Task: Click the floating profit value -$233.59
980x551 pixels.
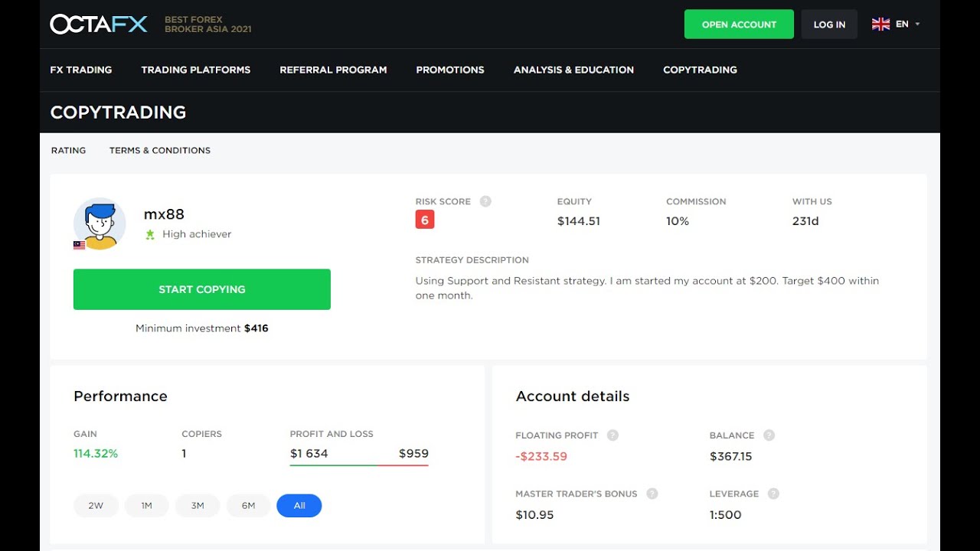Action: point(541,457)
